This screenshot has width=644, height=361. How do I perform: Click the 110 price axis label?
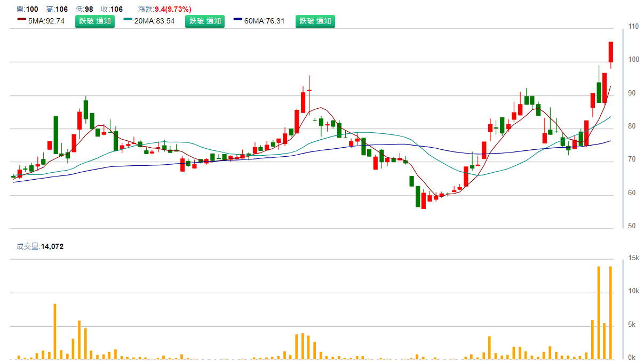tap(634, 27)
